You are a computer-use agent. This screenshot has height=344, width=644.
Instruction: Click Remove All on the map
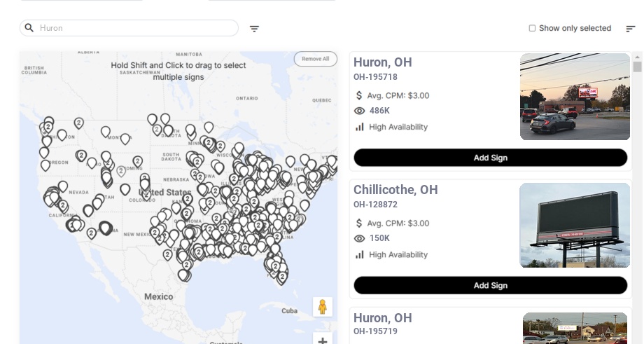click(315, 59)
